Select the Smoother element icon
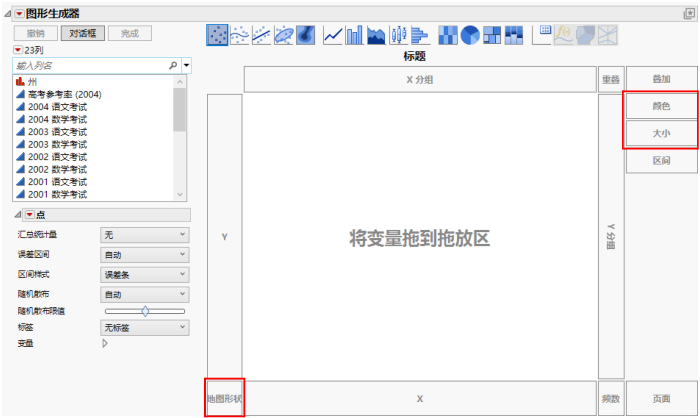This screenshot has height=418, width=700. click(x=240, y=35)
